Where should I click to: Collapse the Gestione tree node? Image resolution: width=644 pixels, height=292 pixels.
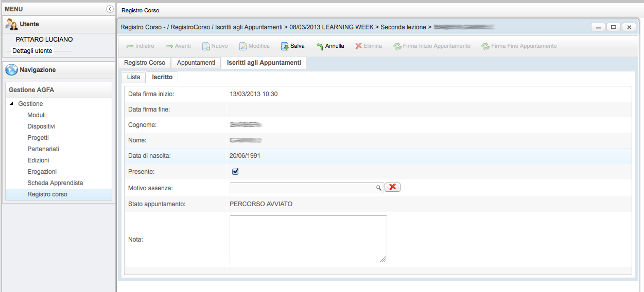point(12,104)
